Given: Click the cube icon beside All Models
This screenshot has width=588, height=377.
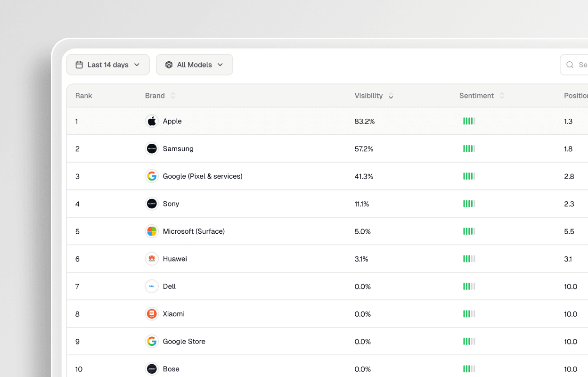Looking at the screenshot, I should (169, 65).
